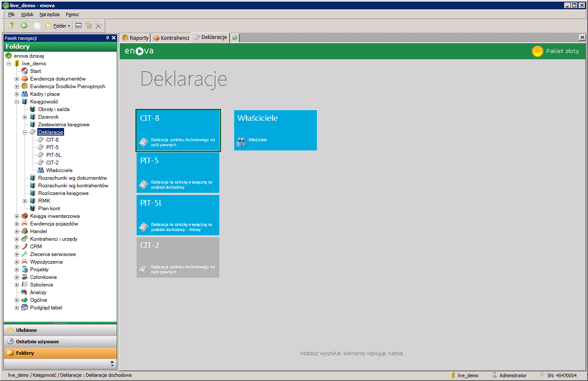Open Rozrachunki wg kontrahentów in the tree
Screen dimensions: 588x381
pos(73,186)
